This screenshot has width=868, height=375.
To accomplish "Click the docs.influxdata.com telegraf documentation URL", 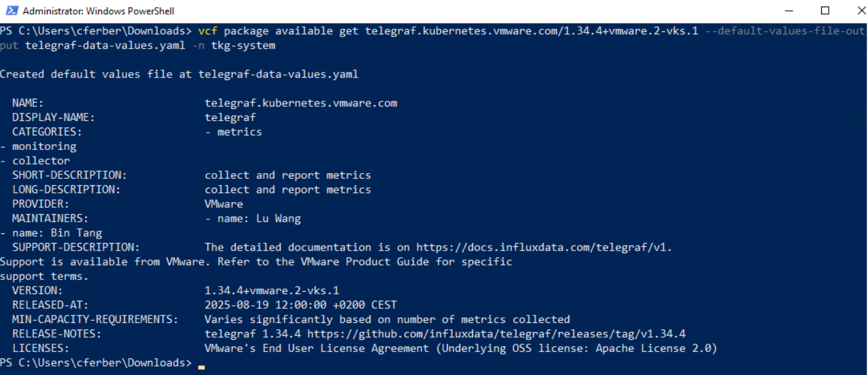I will 544,247.
